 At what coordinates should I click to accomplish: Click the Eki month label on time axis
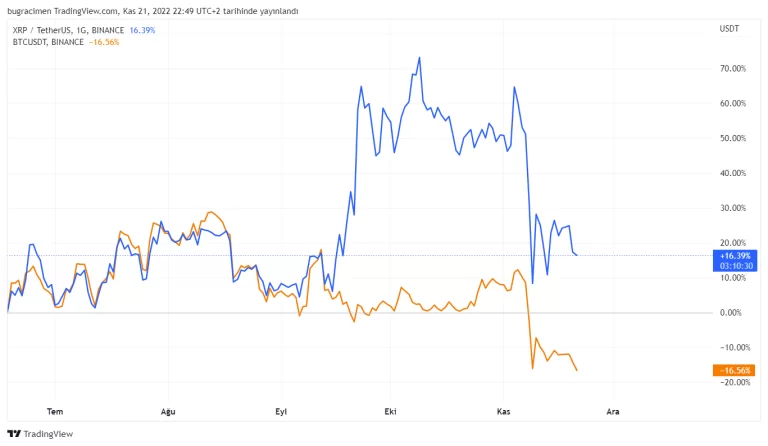[x=390, y=411]
